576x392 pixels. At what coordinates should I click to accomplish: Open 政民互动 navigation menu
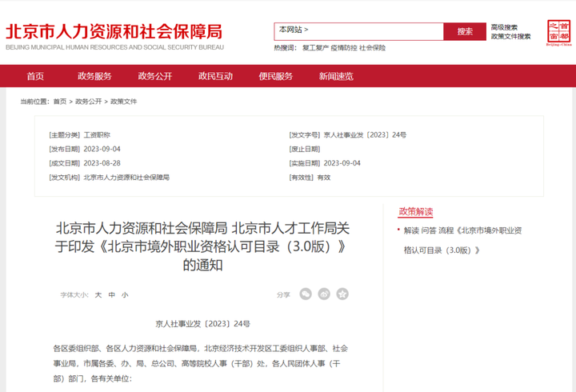(216, 76)
